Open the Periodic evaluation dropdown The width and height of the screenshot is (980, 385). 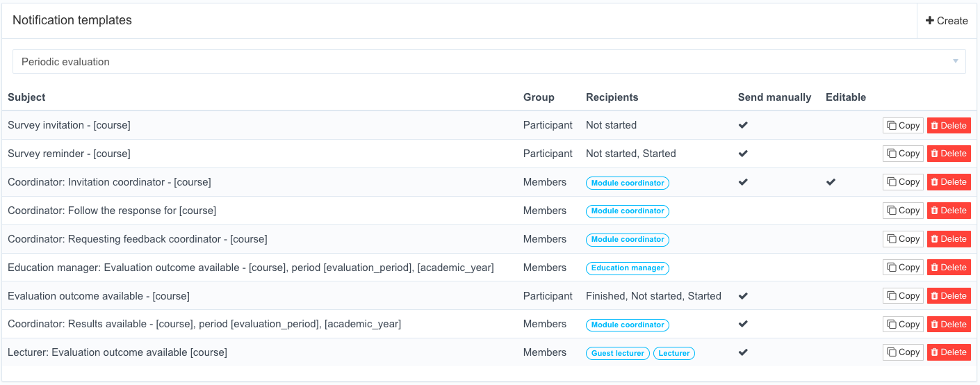click(489, 62)
